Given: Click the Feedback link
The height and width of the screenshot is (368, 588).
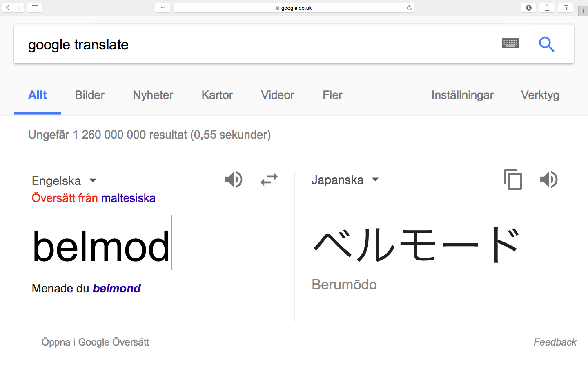Looking at the screenshot, I should coord(555,342).
